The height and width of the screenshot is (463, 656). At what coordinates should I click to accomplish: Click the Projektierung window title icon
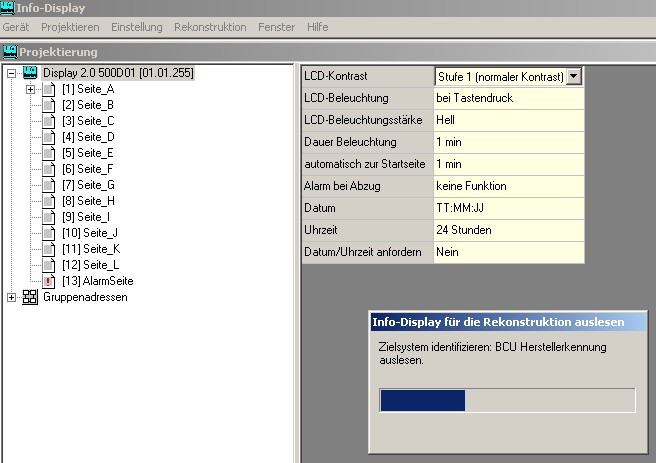tap(10, 52)
